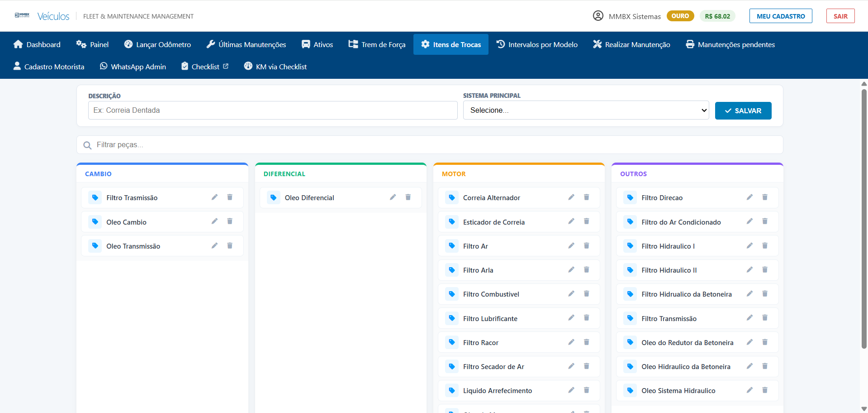Open KM via Checklist page
Viewport: 868px width, 413px height.
275,67
